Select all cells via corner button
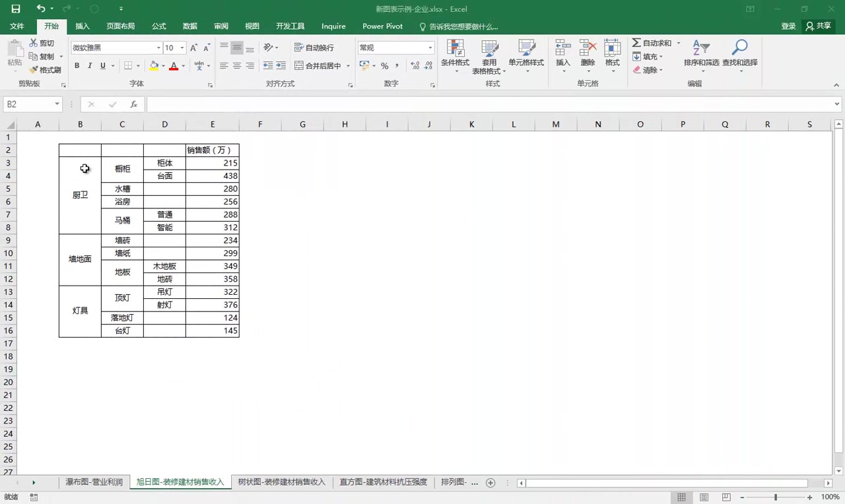Image resolution: width=845 pixels, height=504 pixels. point(10,125)
